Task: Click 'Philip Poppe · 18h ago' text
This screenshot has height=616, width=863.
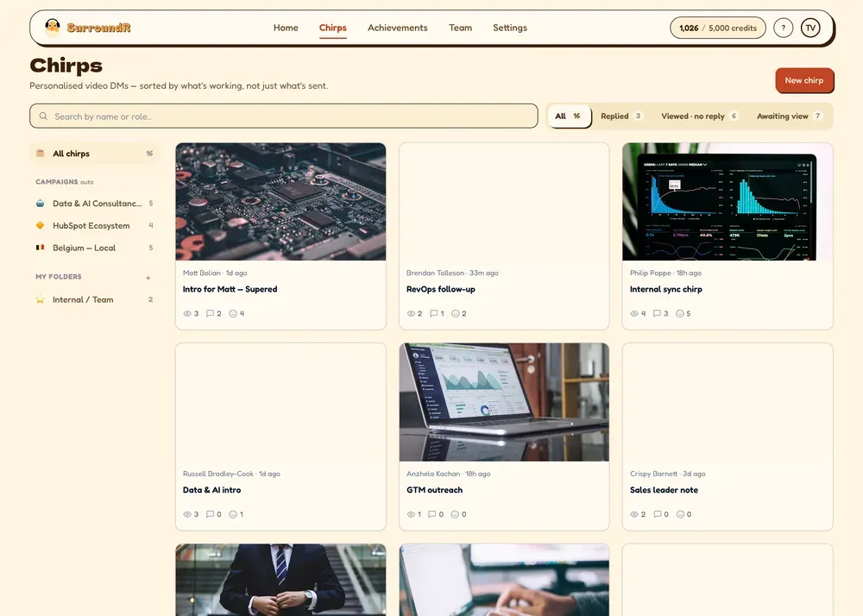Action: pyautogui.click(x=665, y=273)
